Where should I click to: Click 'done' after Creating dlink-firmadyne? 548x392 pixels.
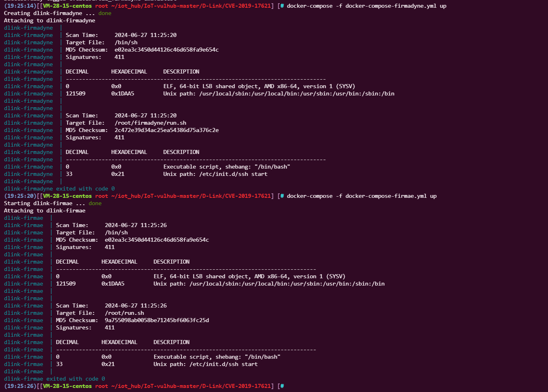104,13
